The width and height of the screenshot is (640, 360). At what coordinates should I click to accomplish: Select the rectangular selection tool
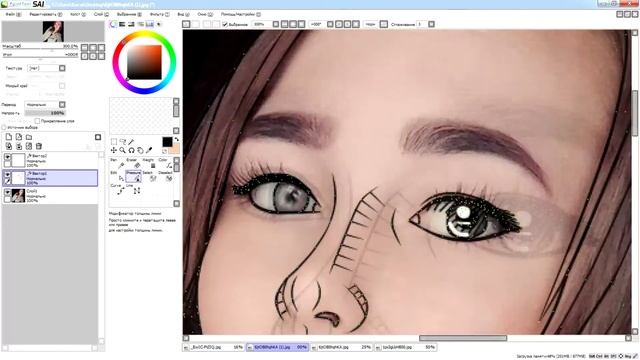[114, 142]
